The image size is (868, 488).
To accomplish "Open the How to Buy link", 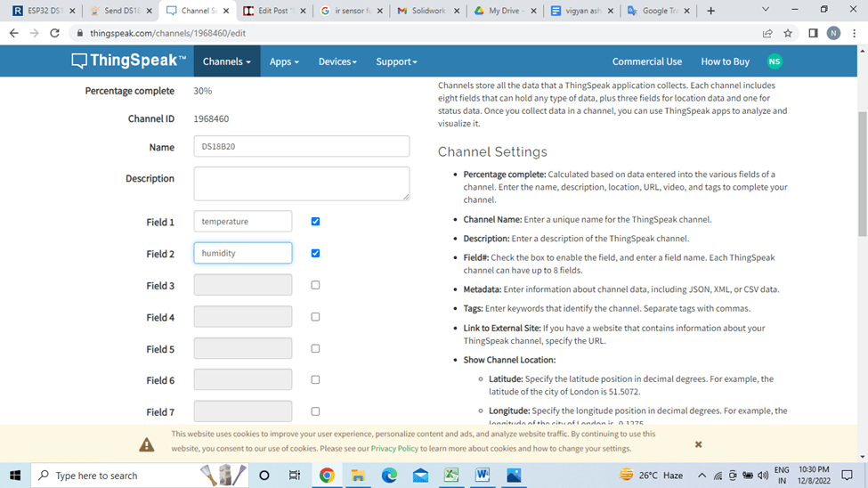I will tap(726, 61).
